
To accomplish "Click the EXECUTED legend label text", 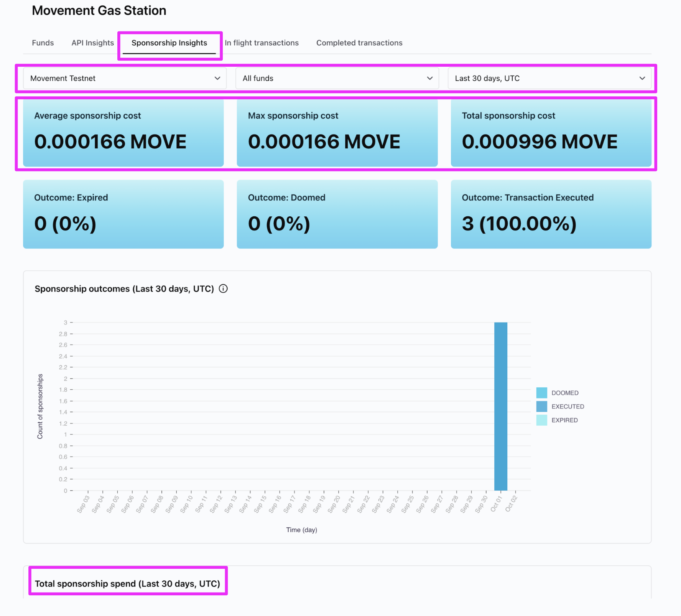I will coord(567,407).
